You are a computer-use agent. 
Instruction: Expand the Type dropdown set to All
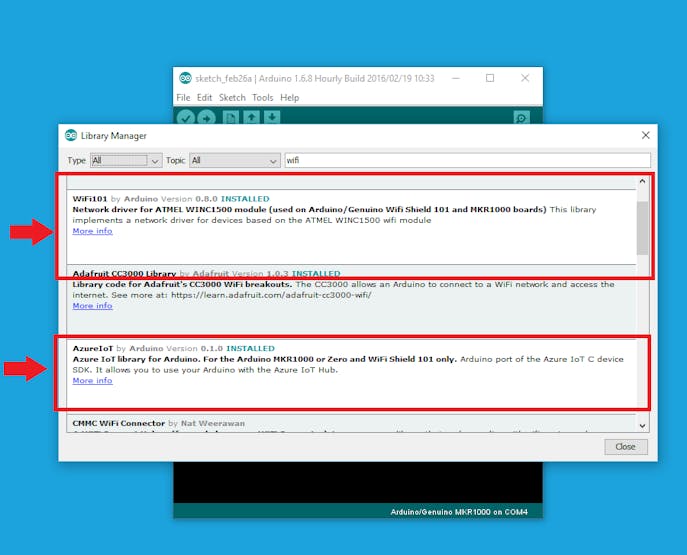point(126,160)
